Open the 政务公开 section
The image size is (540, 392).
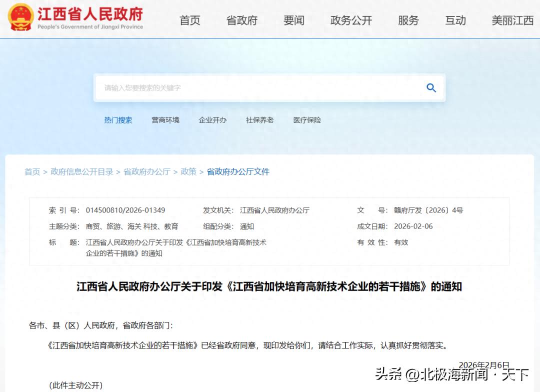point(350,20)
